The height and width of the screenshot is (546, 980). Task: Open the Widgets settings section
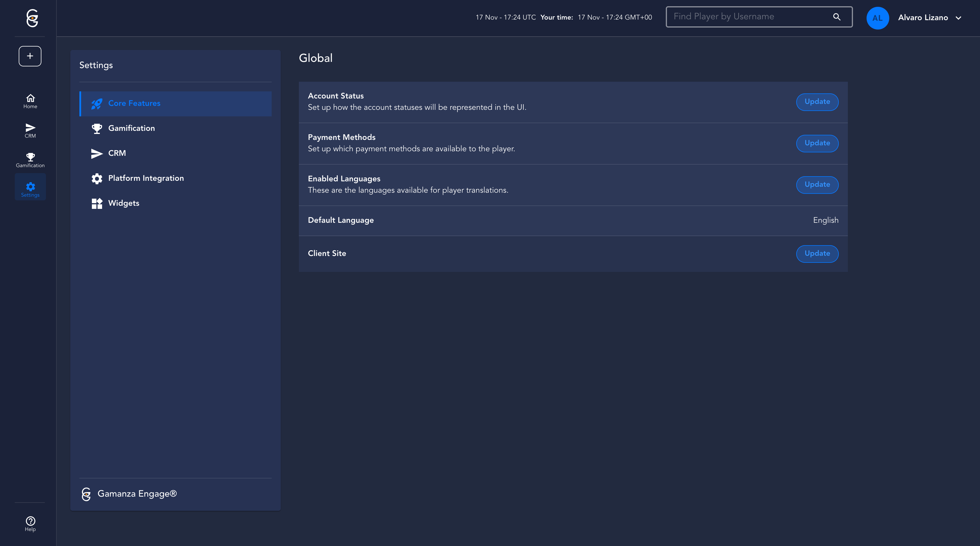point(124,203)
